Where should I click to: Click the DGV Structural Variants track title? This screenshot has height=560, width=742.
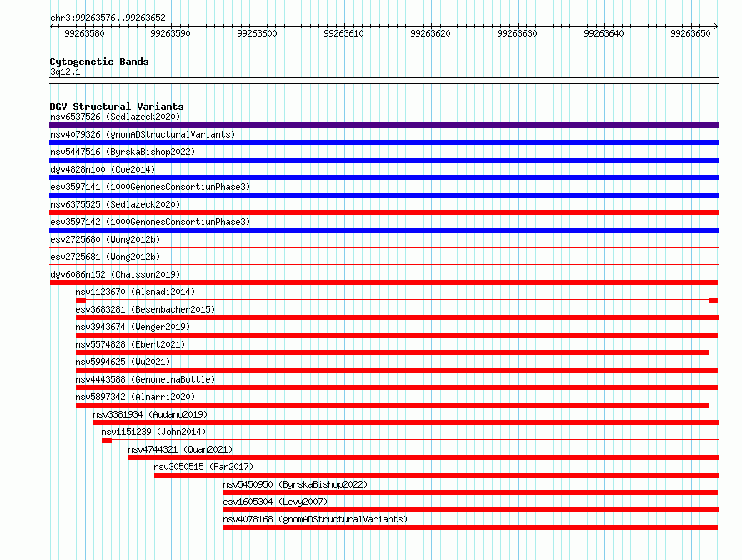(x=117, y=107)
